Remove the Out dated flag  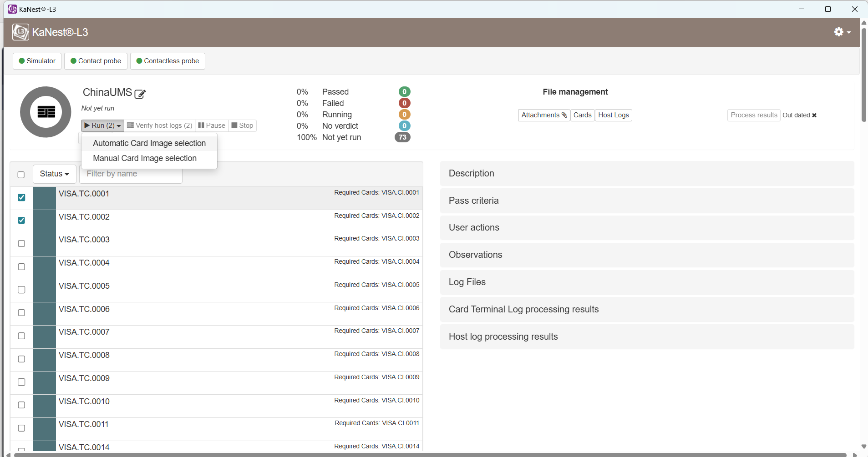tap(814, 116)
